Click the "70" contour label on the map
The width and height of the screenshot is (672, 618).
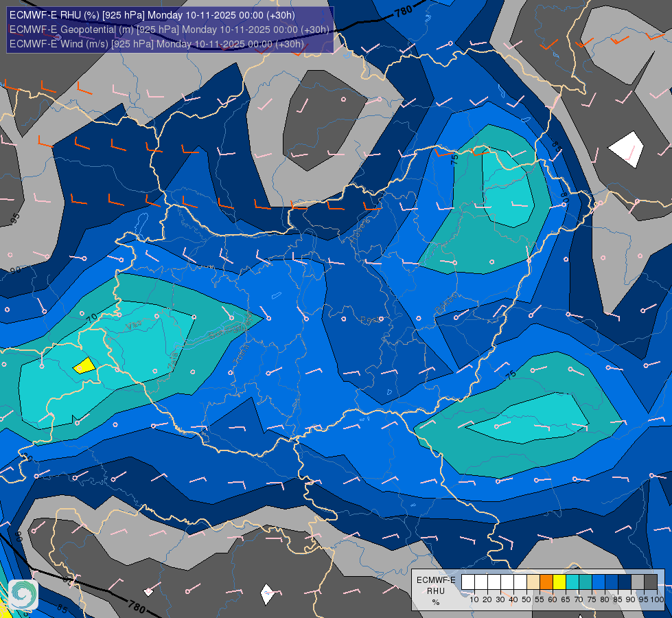(92, 318)
